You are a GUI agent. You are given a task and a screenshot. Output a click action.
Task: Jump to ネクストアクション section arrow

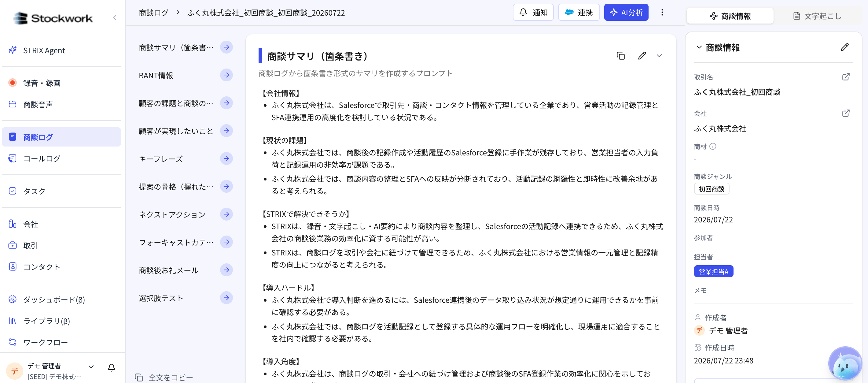(226, 214)
